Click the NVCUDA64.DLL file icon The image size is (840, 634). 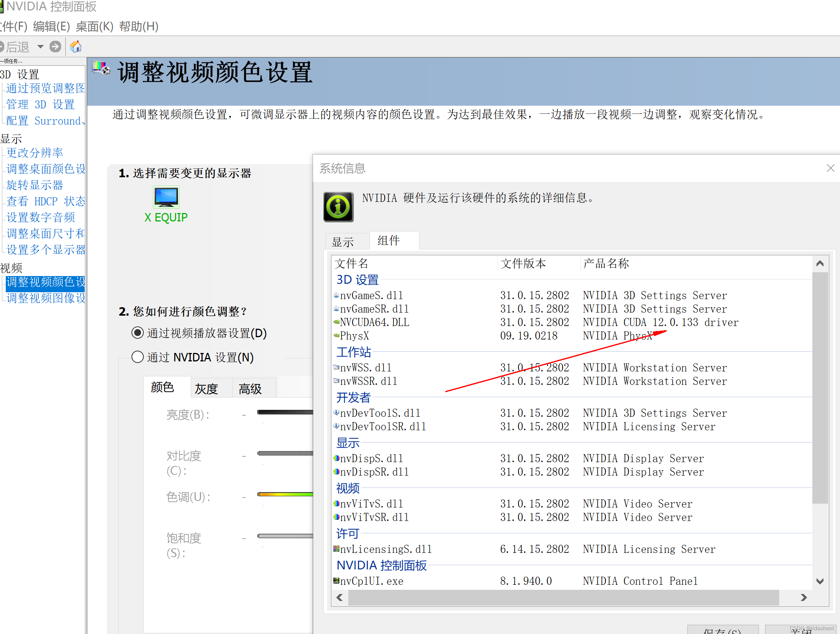[336, 322]
